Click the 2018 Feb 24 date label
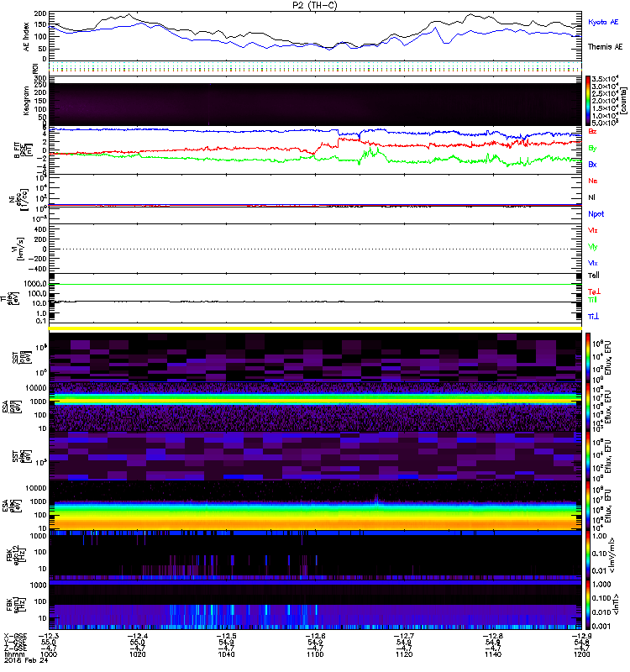 [26, 660]
